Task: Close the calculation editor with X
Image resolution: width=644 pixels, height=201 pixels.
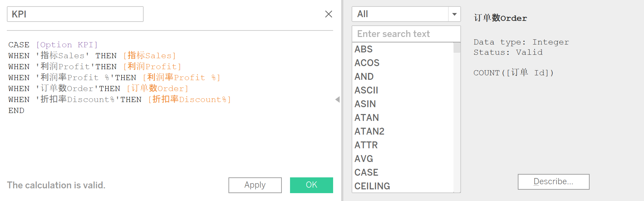Action: 328,14
